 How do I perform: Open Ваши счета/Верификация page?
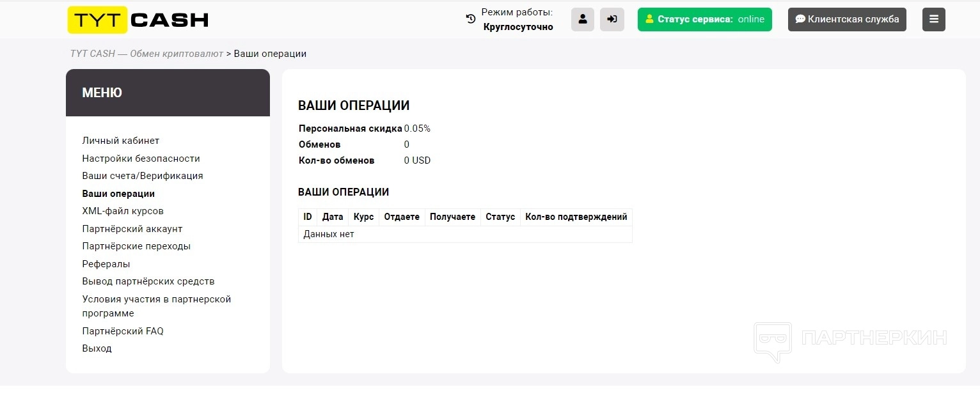coord(143,176)
